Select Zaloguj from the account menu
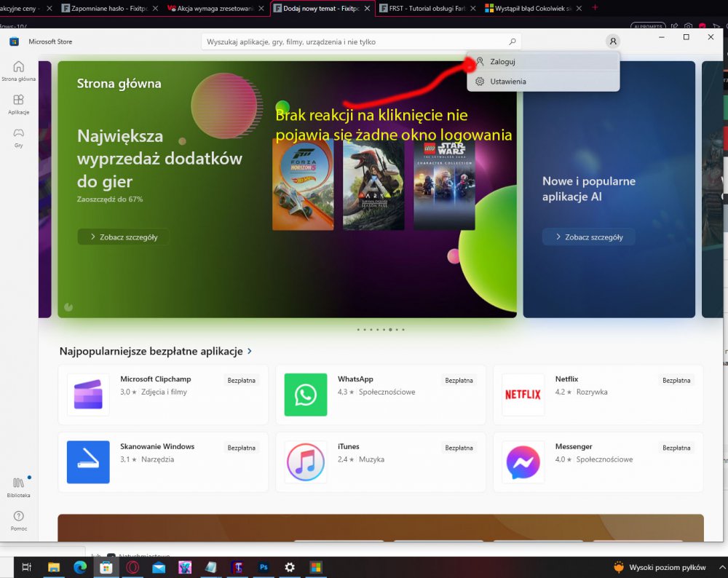 click(x=502, y=62)
